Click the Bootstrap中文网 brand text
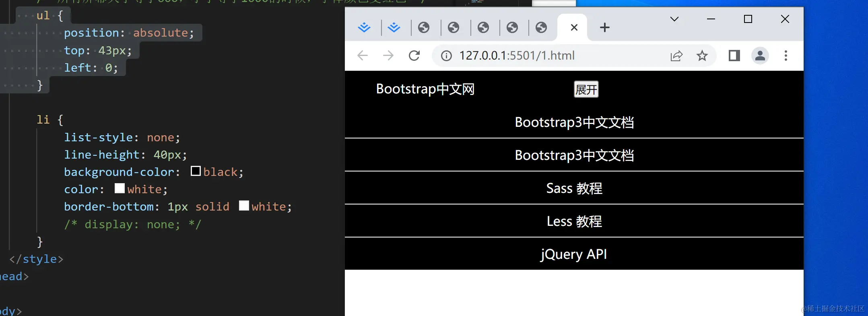The height and width of the screenshot is (316, 868). pyautogui.click(x=425, y=89)
